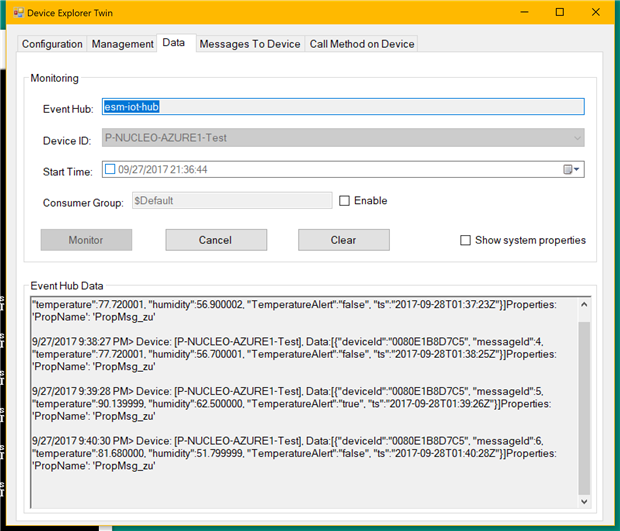Close the Device Explorer Twin window

pyautogui.click(x=595, y=12)
